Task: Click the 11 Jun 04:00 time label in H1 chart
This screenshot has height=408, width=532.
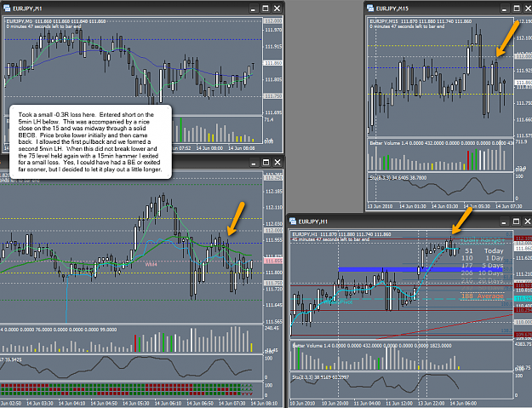Action: click(x=366, y=404)
